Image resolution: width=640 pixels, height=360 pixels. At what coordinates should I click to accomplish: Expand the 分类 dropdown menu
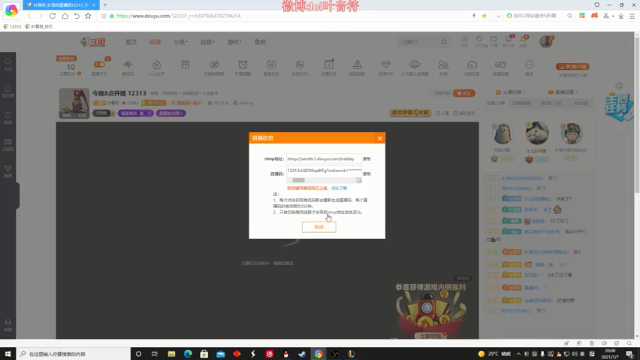(180, 42)
